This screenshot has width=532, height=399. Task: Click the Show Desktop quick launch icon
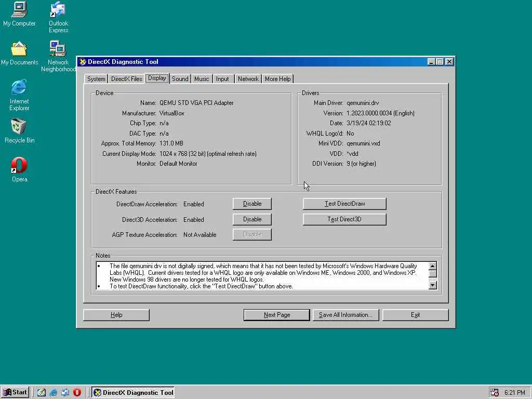click(x=41, y=392)
